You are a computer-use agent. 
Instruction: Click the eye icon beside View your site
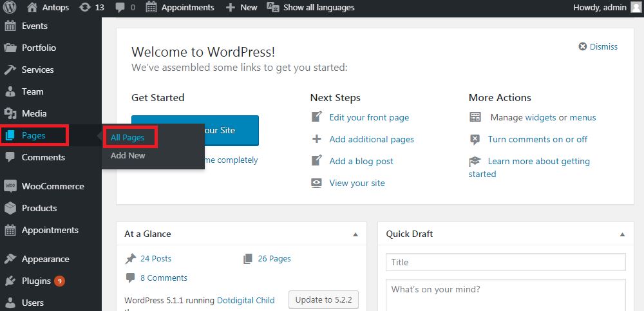(x=316, y=184)
